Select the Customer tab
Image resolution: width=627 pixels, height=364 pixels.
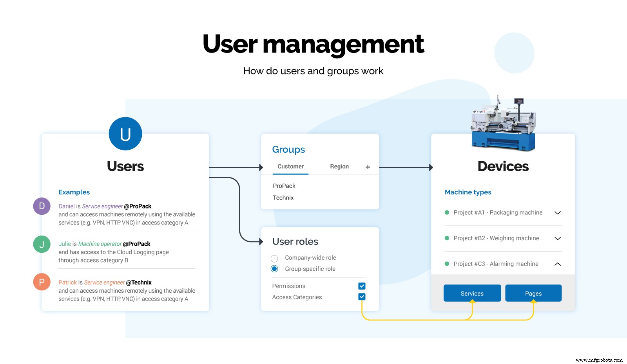click(x=290, y=166)
